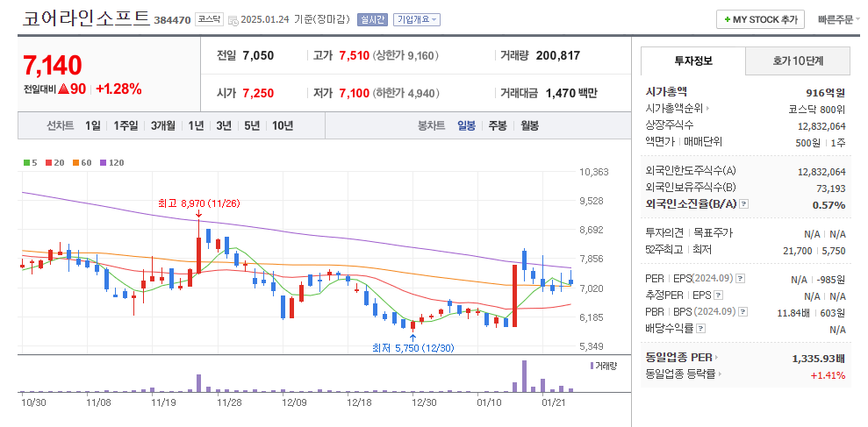Screen dimensions: 868x427
Task: Click the clock icon beside the date
Action: pos(233,20)
